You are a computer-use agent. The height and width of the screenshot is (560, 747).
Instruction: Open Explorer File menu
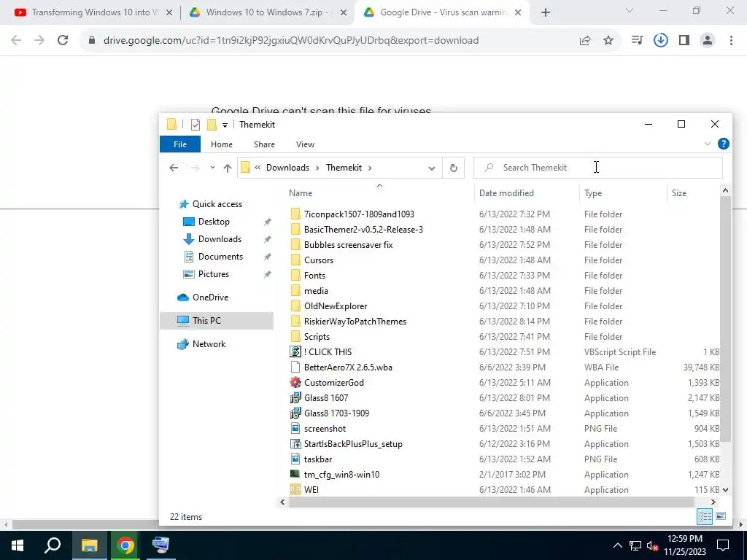[180, 144]
